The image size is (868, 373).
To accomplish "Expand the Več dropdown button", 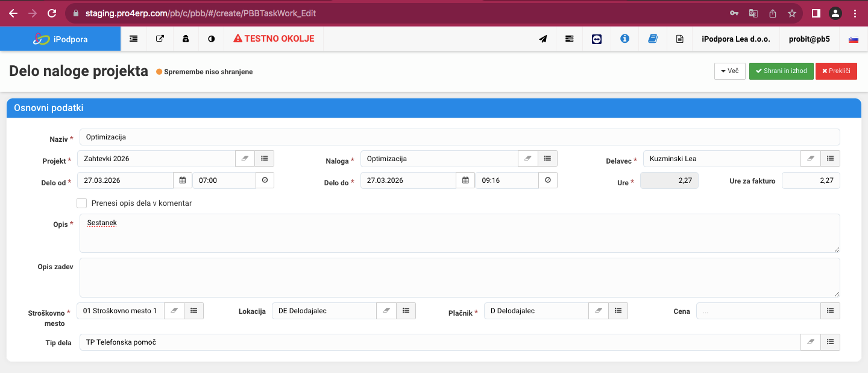I will pos(730,71).
